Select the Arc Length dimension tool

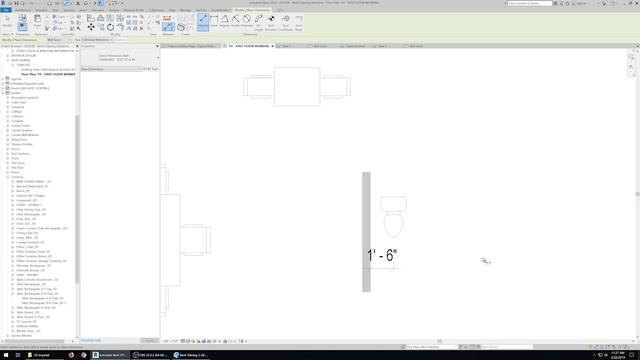(258, 22)
